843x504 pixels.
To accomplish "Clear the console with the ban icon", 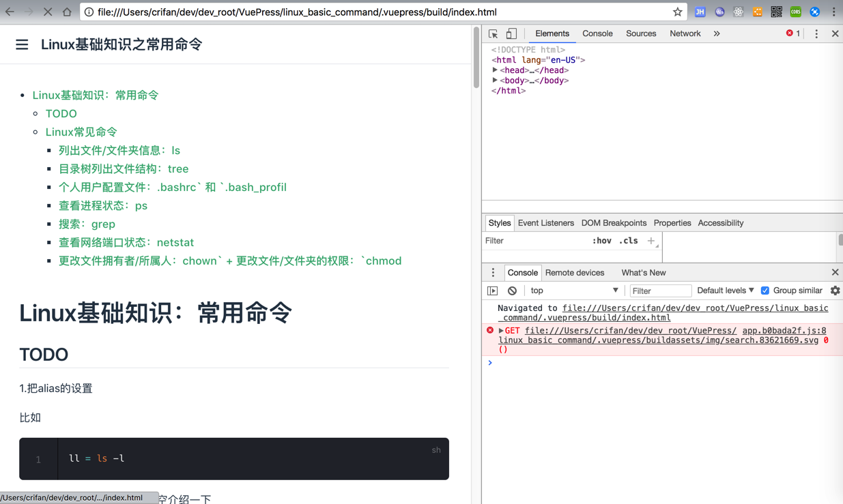I will tap(512, 291).
